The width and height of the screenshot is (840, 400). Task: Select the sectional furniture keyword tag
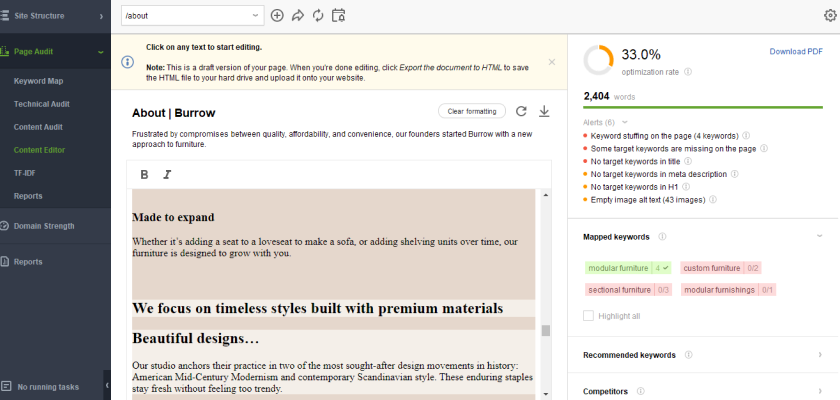pos(628,290)
